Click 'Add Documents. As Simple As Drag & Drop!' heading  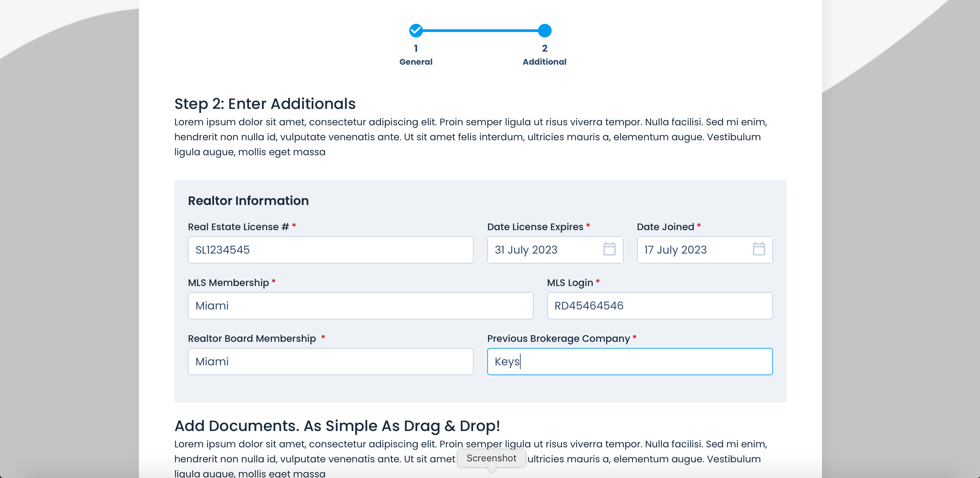(337, 426)
